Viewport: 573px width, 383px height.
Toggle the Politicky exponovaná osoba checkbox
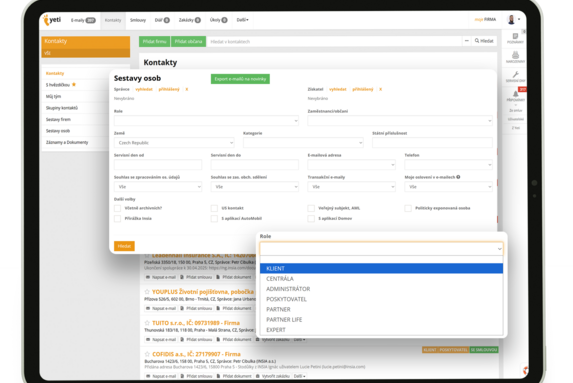click(408, 208)
